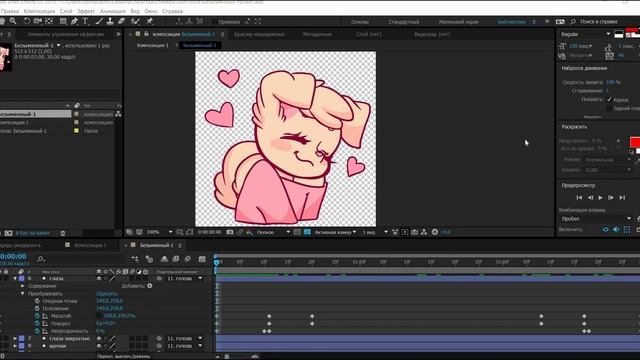The height and width of the screenshot is (360, 640).
Task: Click the timeline timecode 0:00:00:00 field
Action: pyautogui.click(x=13, y=256)
